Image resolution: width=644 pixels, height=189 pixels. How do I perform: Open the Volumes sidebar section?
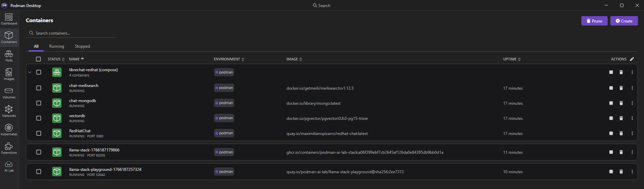[9, 93]
